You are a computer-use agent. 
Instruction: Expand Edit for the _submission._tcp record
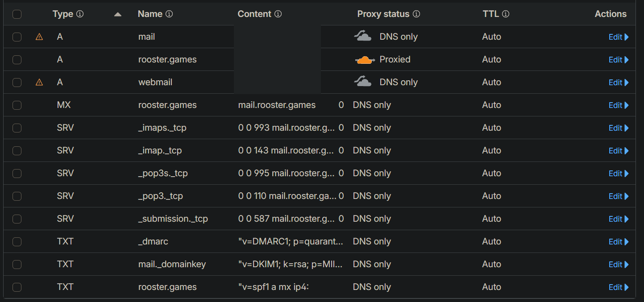click(x=618, y=219)
